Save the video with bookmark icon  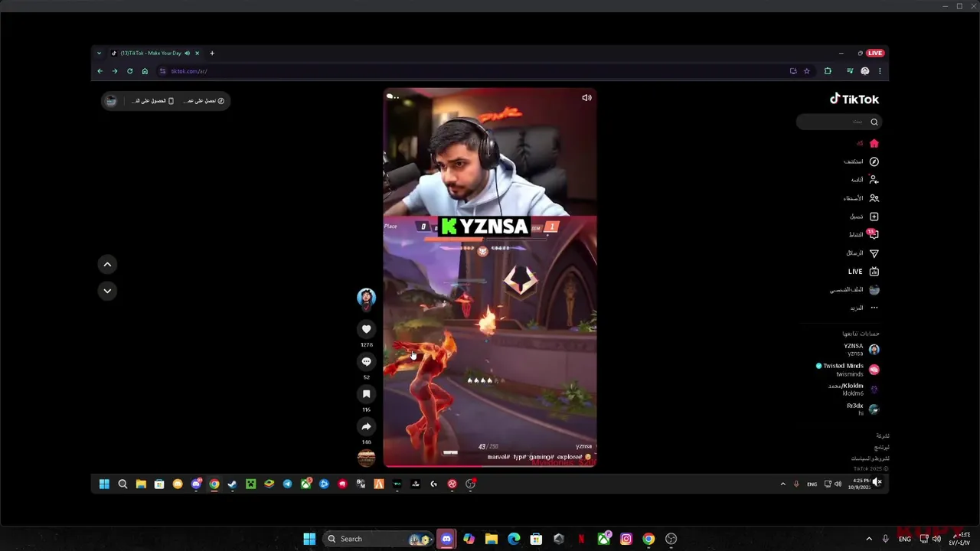click(366, 394)
